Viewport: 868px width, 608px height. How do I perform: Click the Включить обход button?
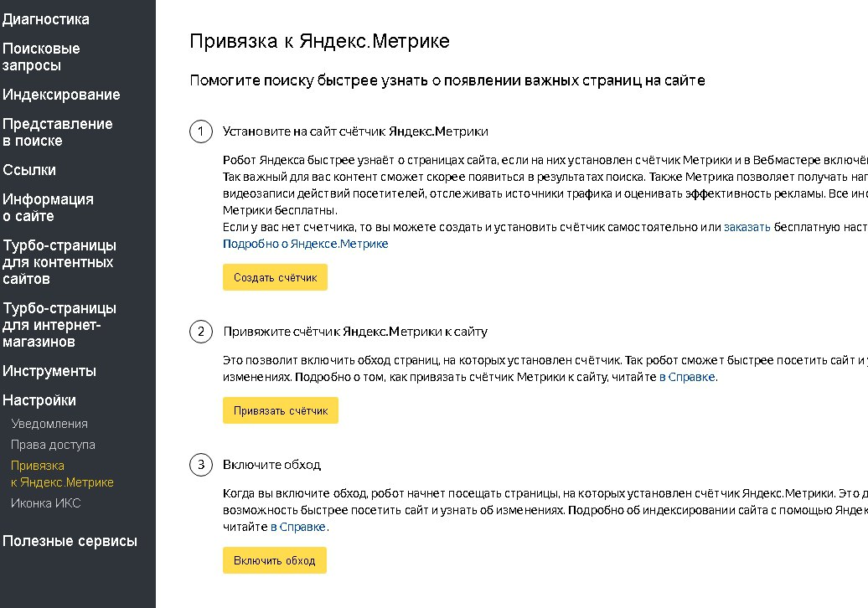tap(275, 560)
